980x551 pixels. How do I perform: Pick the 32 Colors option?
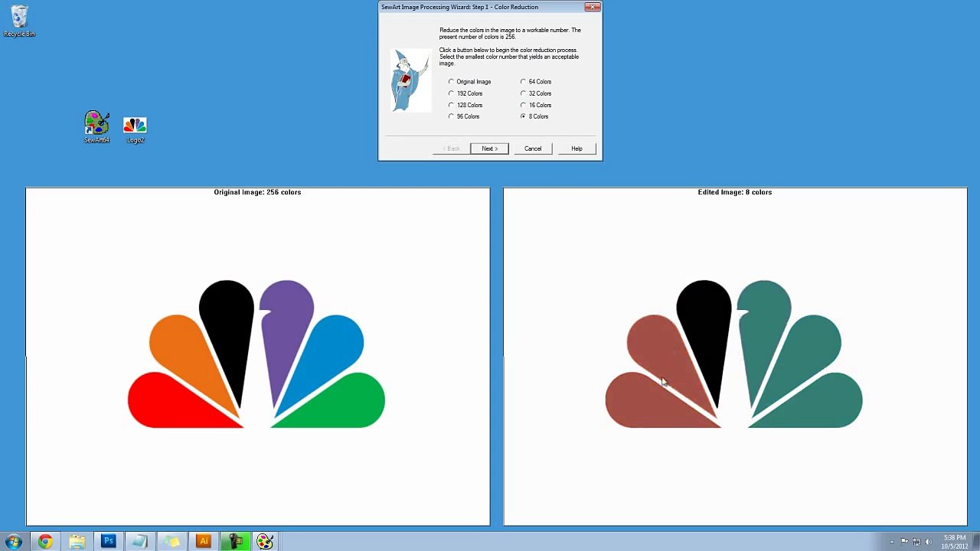coord(536,93)
